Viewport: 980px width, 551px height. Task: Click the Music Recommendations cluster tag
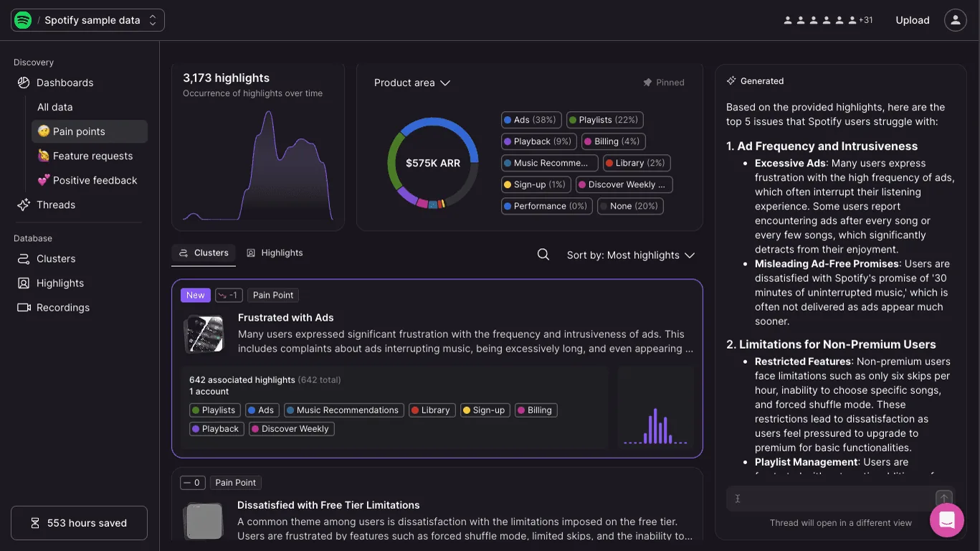click(343, 410)
